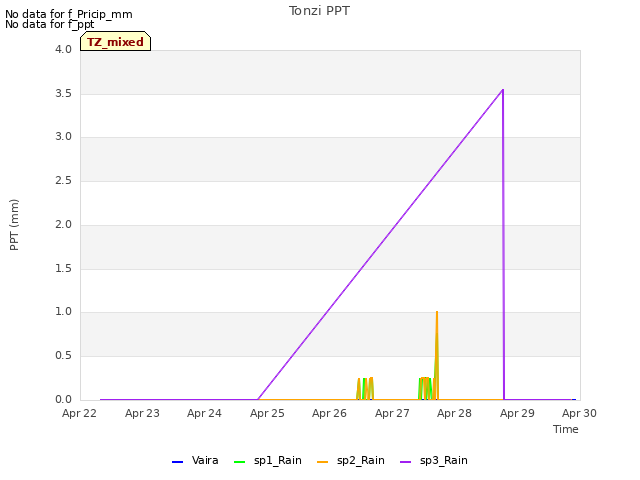
Task: Click the 1.5 y-axis tick label
Action: [63, 269]
